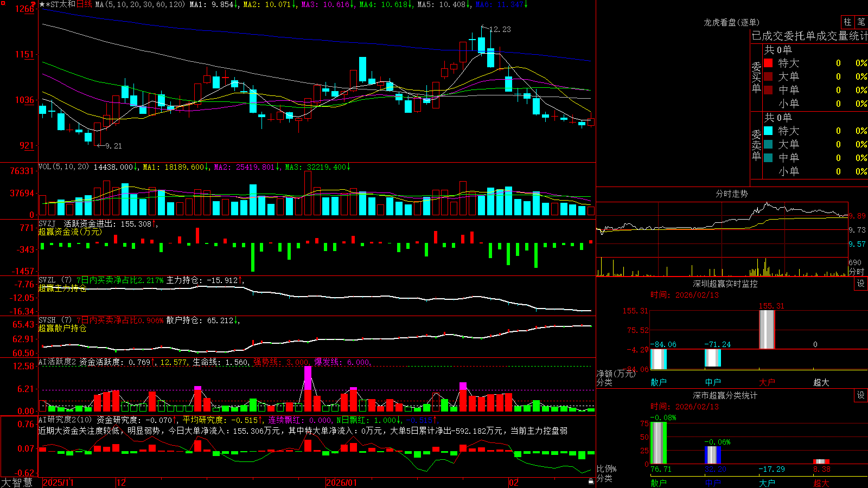Viewport: 868px width, 488px height.
Task: Click the 散户 -84.06 bar in real-time monitor
Action: (658, 358)
